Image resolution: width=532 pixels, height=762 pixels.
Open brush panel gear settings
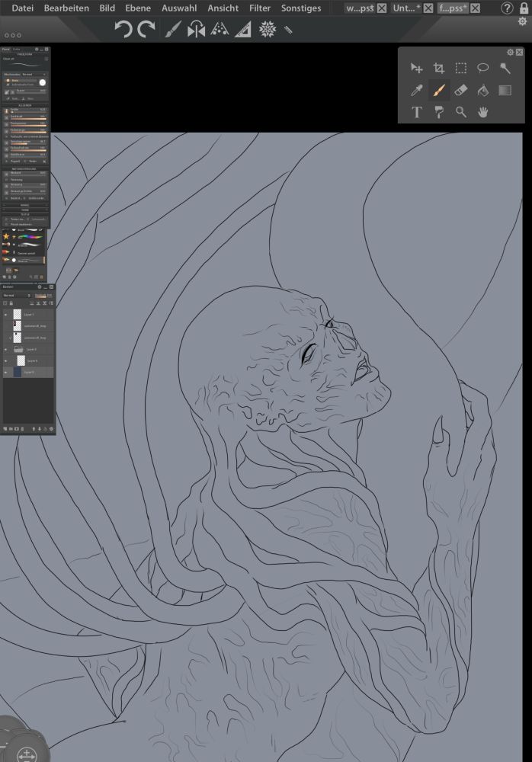tap(37, 49)
